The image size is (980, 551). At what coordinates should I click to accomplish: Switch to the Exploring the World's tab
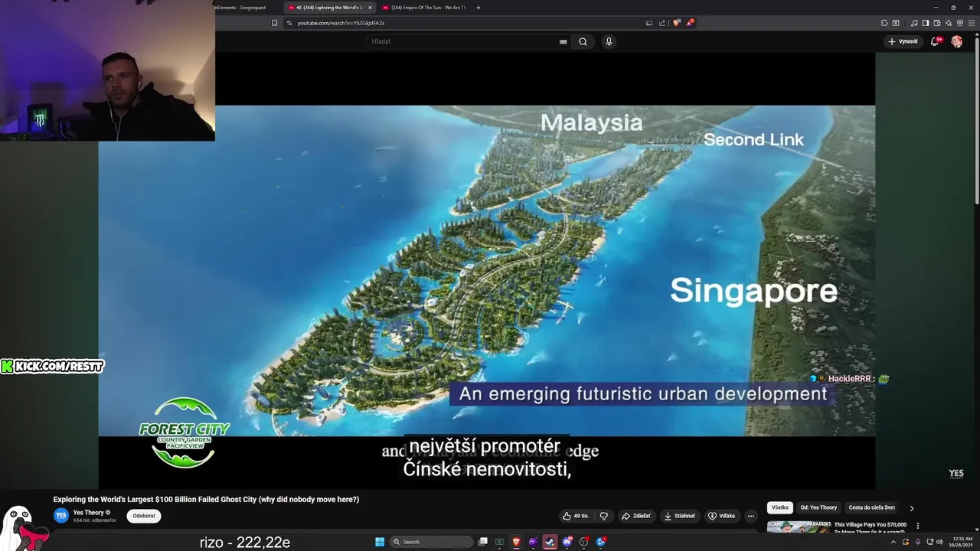331,8
